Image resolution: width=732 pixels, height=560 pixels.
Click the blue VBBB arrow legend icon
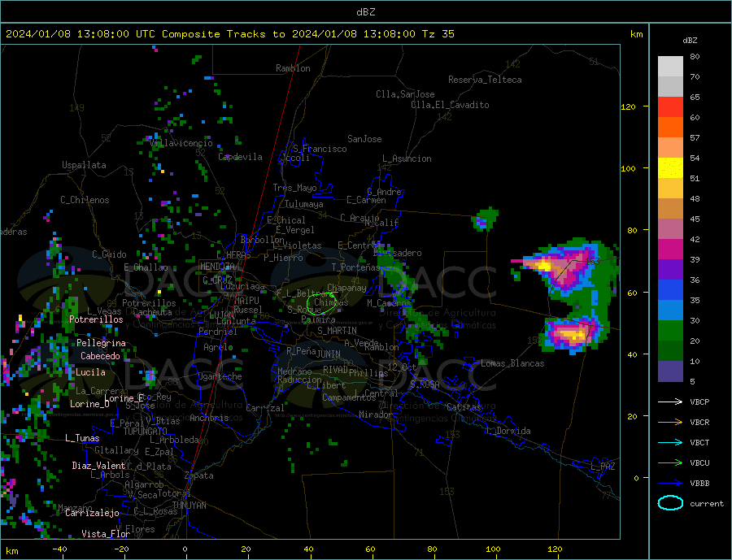click(670, 483)
